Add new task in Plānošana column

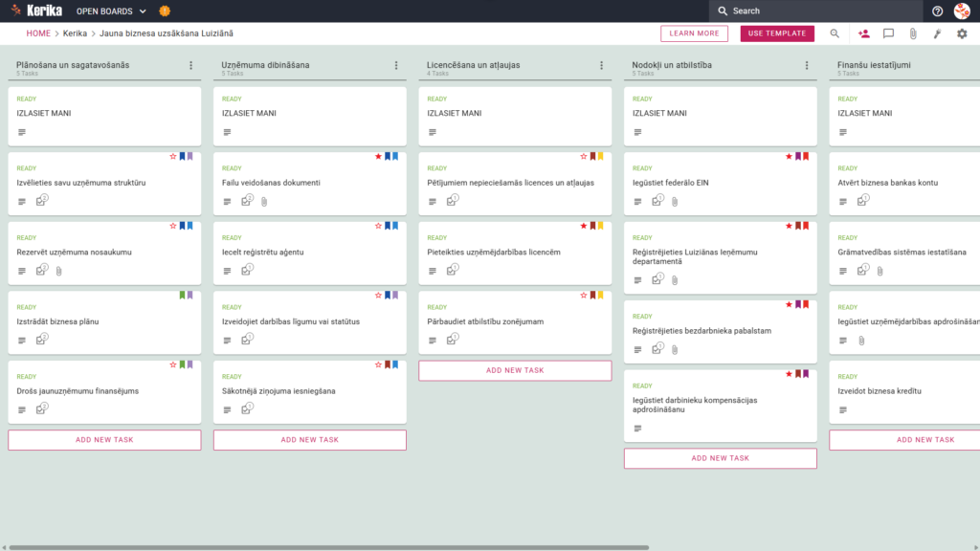pyautogui.click(x=104, y=440)
